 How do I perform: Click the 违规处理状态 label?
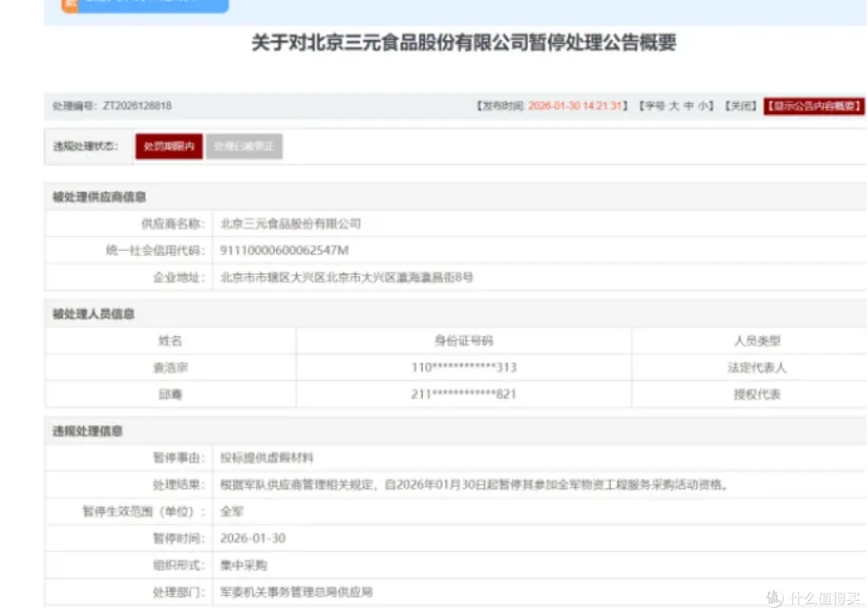click(x=85, y=146)
